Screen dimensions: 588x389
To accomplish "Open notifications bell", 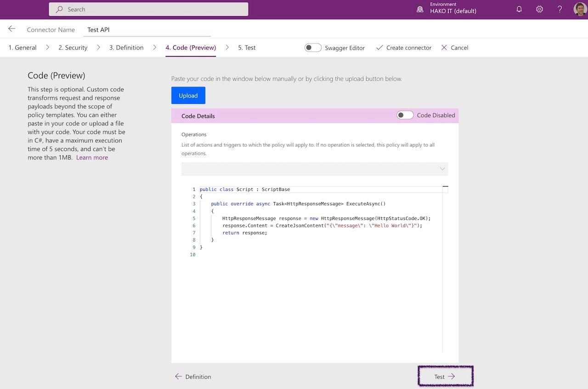I will point(519,9).
